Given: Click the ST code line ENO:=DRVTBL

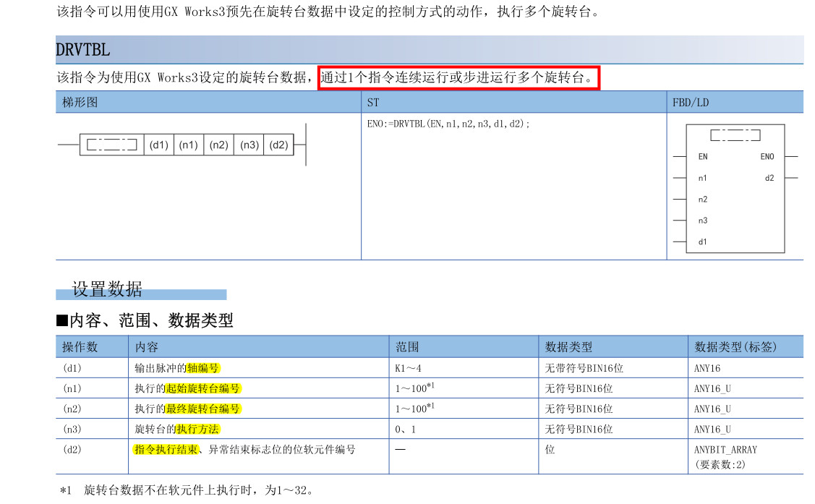Looking at the screenshot, I should [448, 124].
